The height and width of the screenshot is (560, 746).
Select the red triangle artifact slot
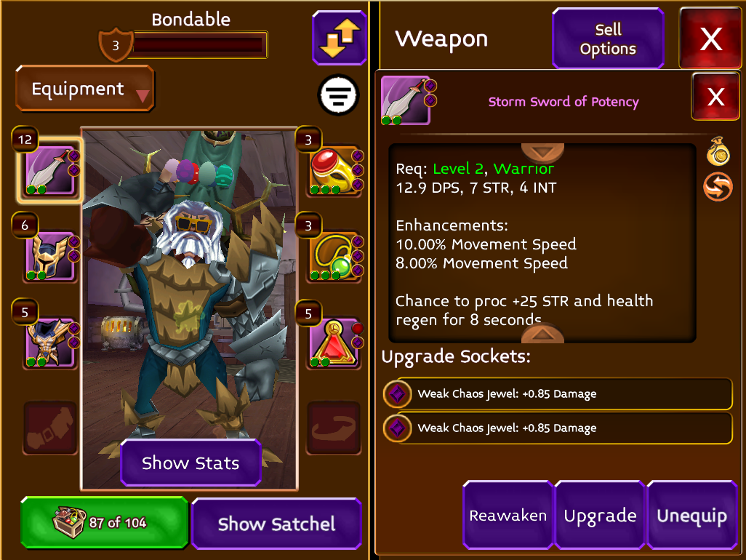(334, 343)
